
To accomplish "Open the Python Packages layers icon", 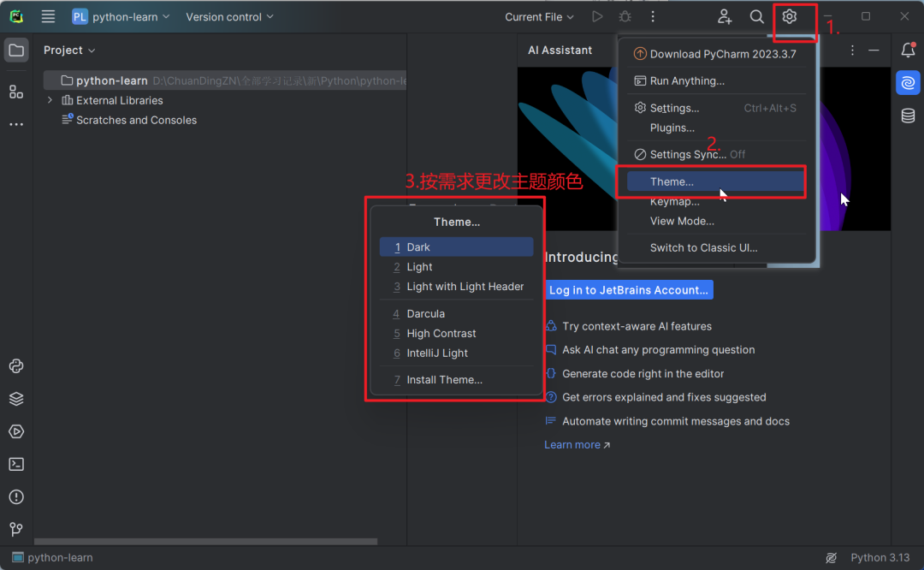I will point(16,399).
